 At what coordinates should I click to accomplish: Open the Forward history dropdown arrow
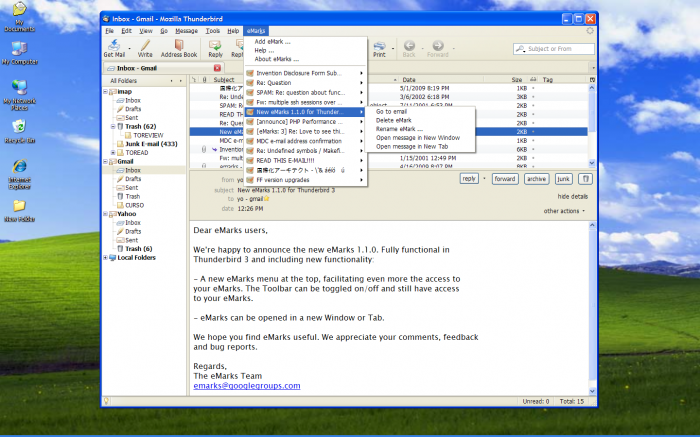(x=454, y=48)
